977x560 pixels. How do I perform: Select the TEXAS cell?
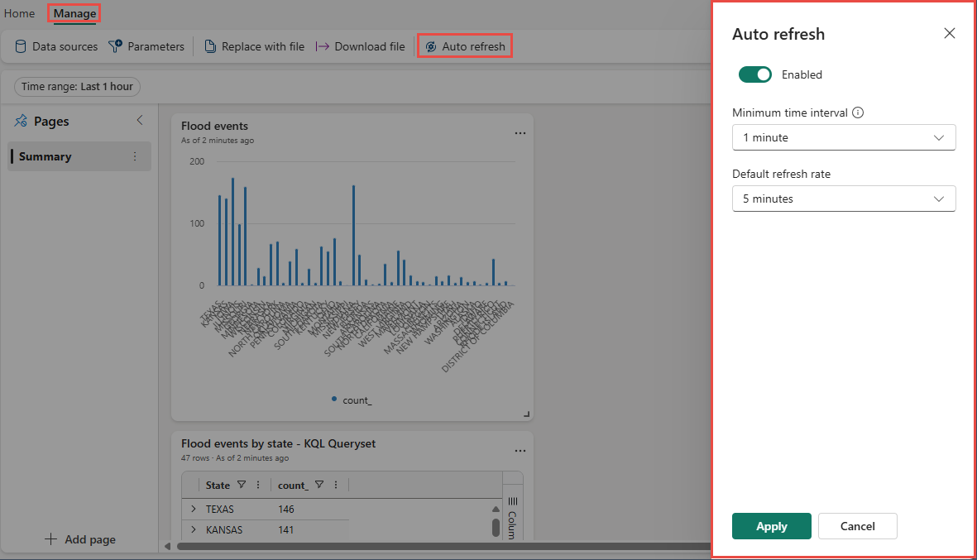(220, 510)
